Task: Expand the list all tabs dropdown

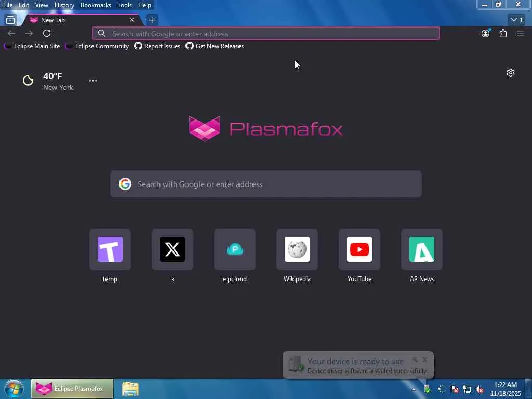Action: (x=517, y=20)
